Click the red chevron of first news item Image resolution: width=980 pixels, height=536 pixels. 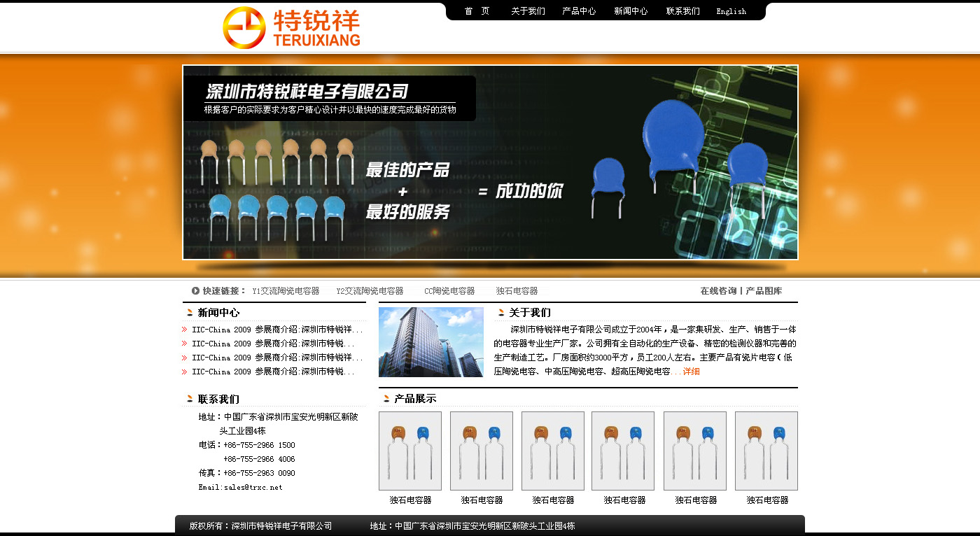click(x=185, y=330)
